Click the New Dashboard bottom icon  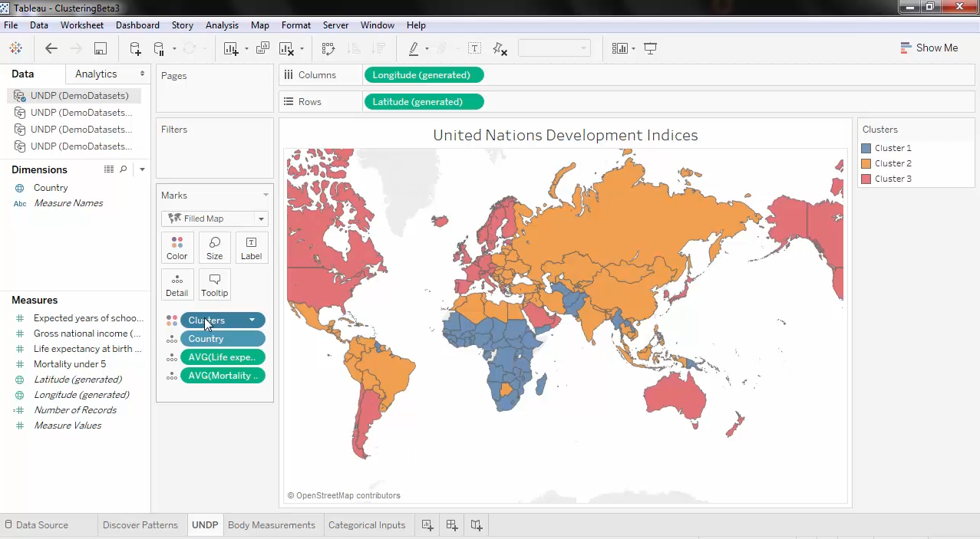click(x=452, y=525)
